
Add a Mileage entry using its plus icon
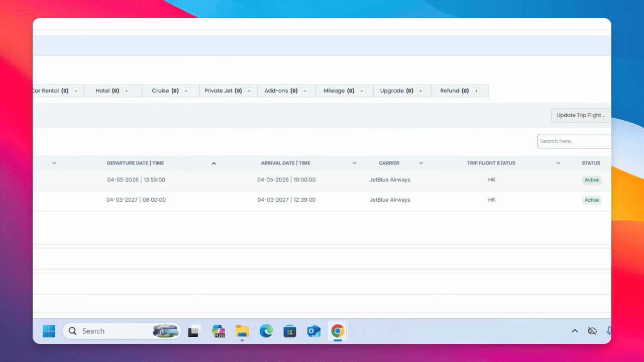click(362, 91)
